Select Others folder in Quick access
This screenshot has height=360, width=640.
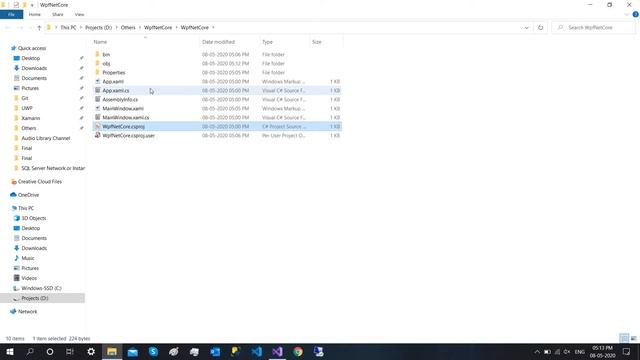click(x=29, y=128)
